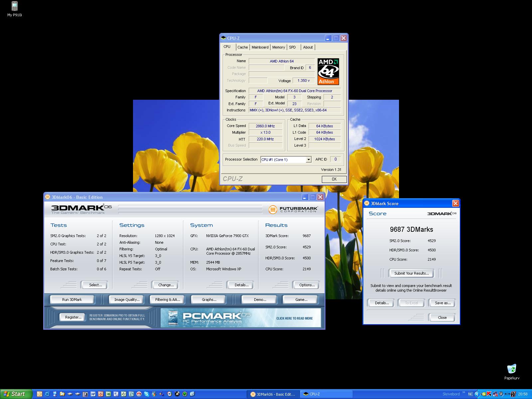Switch to 3DMark06 taskbar button
The width and height of the screenshot is (532, 399).
273,394
